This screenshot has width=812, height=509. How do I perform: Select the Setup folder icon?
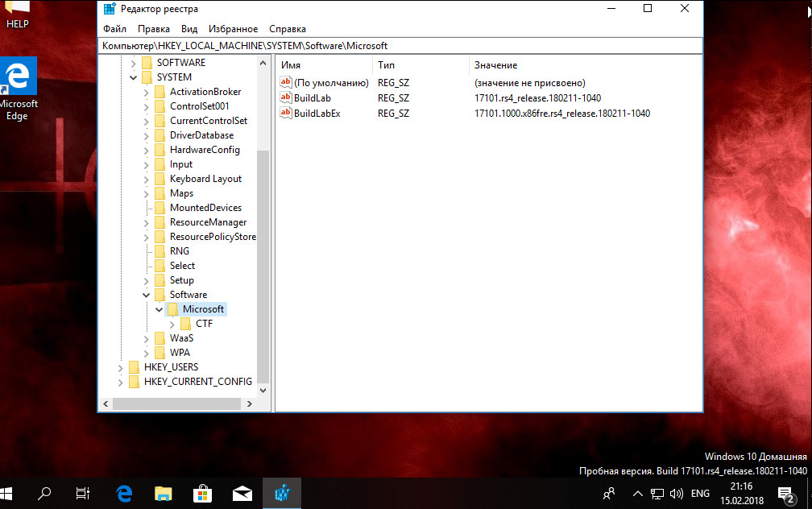pyautogui.click(x=160, y=280)
